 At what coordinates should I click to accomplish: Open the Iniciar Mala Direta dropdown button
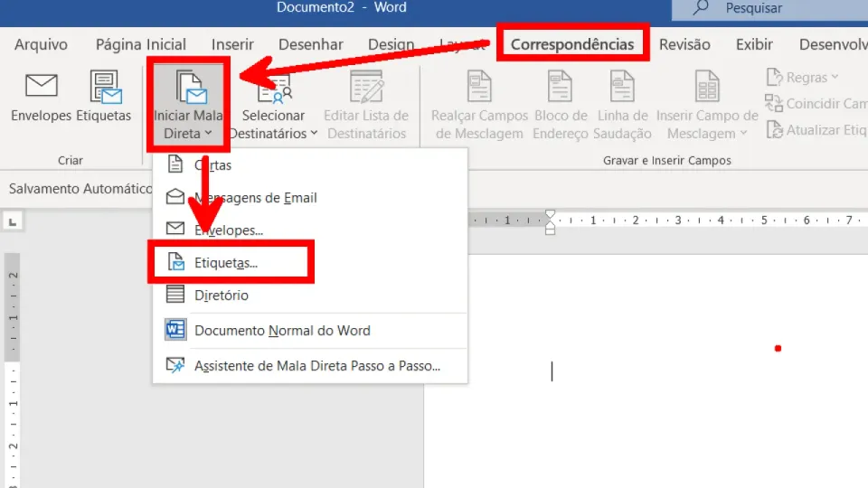188,105
